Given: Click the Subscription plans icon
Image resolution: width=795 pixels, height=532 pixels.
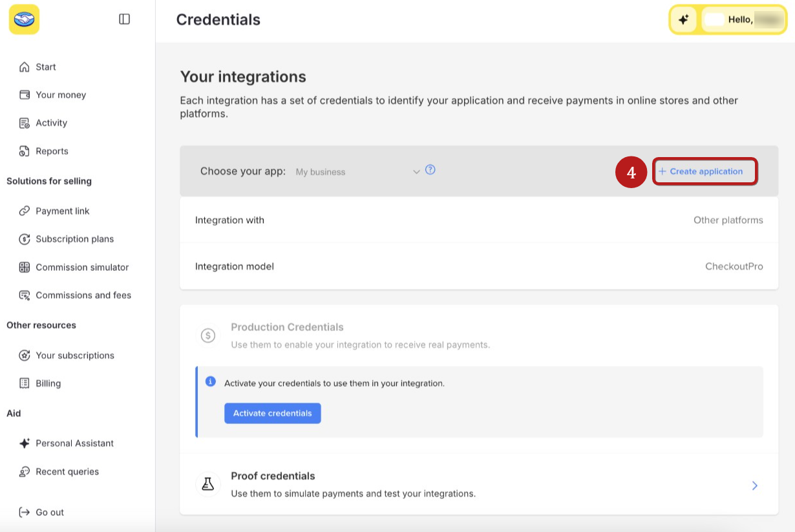Looking at the screenshot, I should (25, 239).
